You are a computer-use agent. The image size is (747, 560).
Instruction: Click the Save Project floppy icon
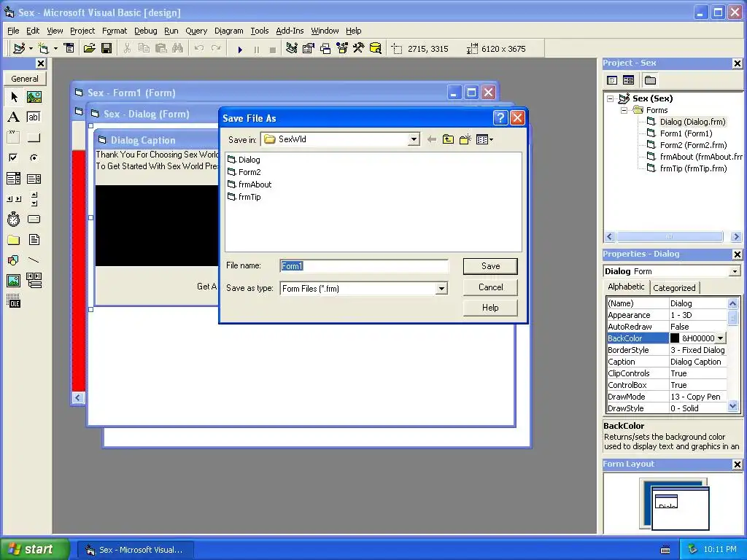(x=107, y=48)
